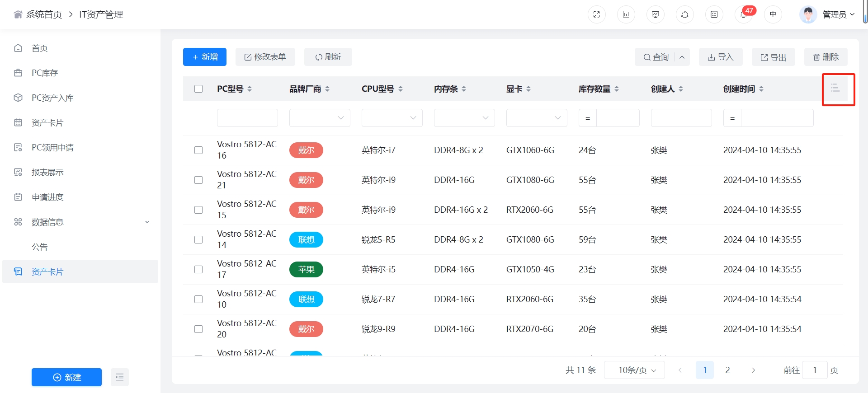Click the 联想 tag in row AC 14
This screenshot has height=393, width=868.
[306, 239]
